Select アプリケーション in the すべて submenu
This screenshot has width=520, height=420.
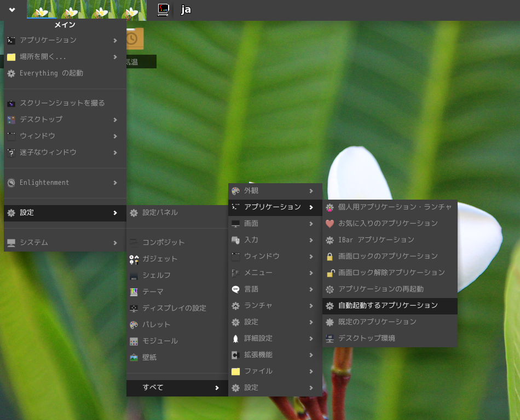[x=275, y=207]
